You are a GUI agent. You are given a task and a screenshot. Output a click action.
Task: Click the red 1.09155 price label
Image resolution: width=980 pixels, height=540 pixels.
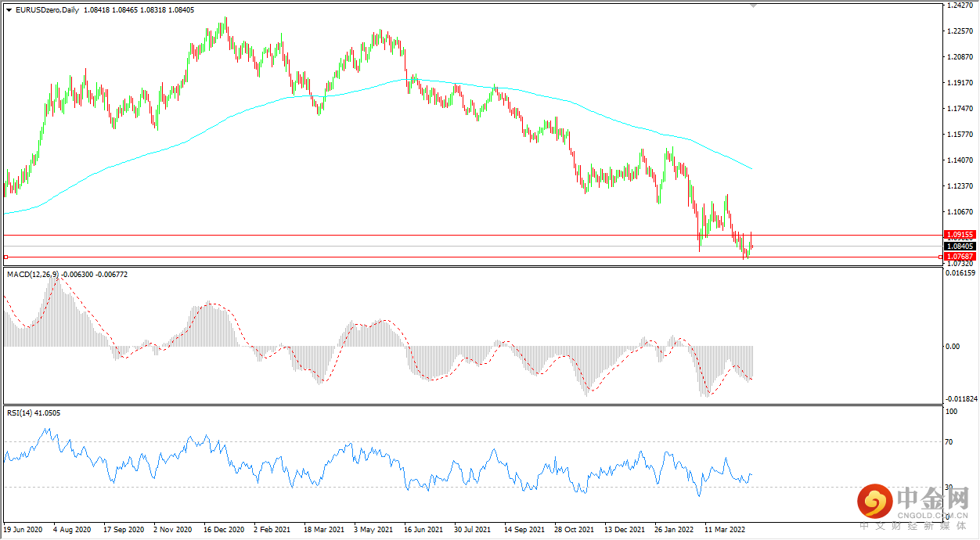tap(959, 234)
